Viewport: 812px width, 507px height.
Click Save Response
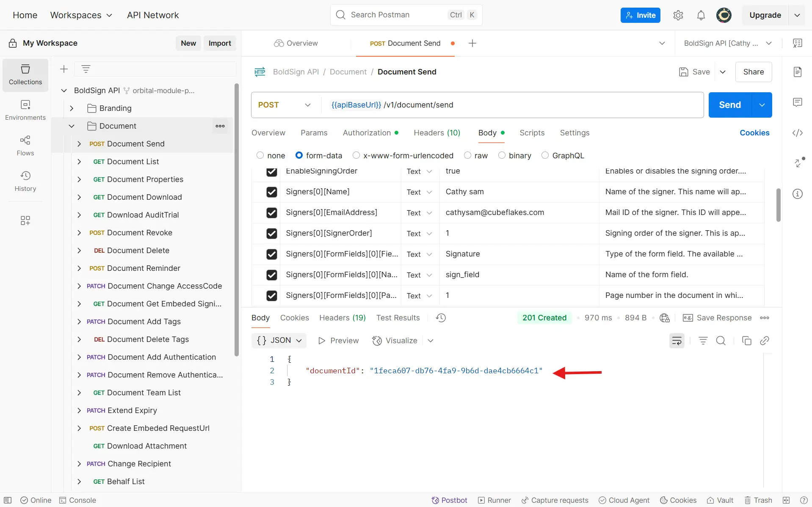click(x=717, y=318)
